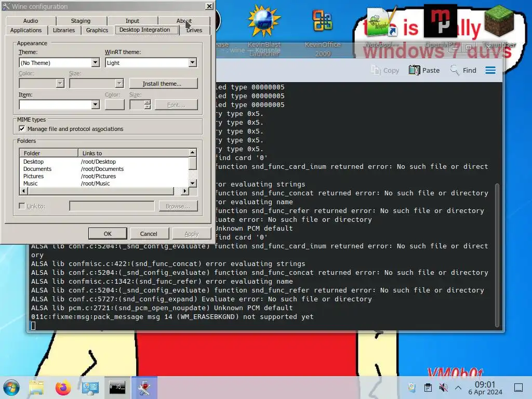Select the Documents folder row

(x=104, y=169)
